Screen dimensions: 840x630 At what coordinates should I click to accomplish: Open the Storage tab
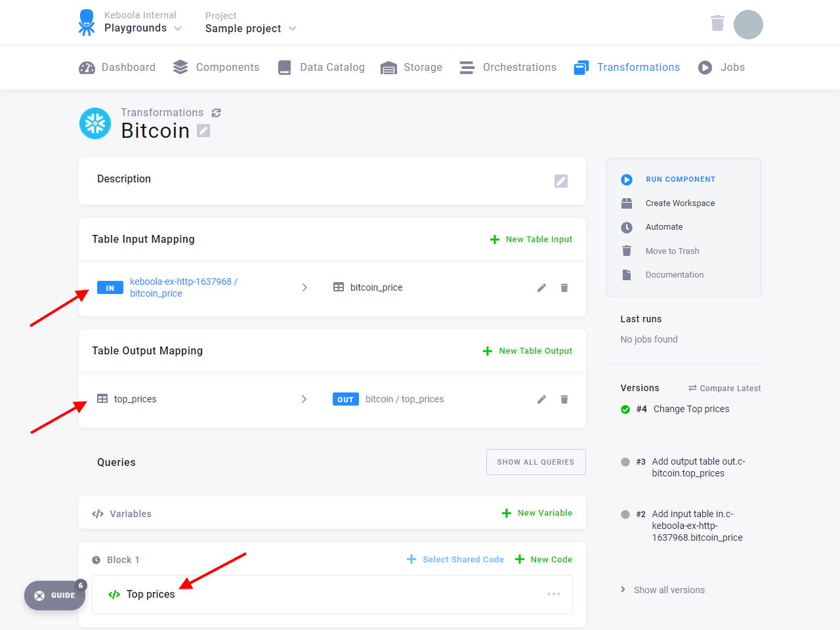pyautogui.click(x=411, y=68)
